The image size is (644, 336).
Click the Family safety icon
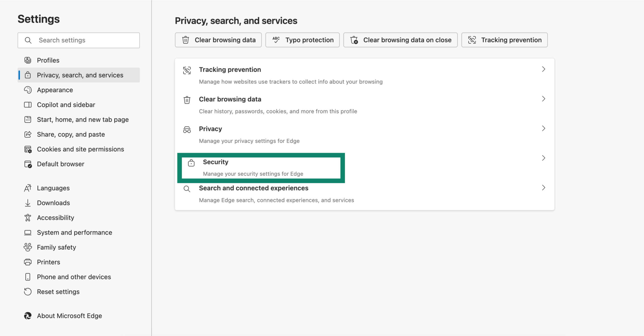click(28, 247)
